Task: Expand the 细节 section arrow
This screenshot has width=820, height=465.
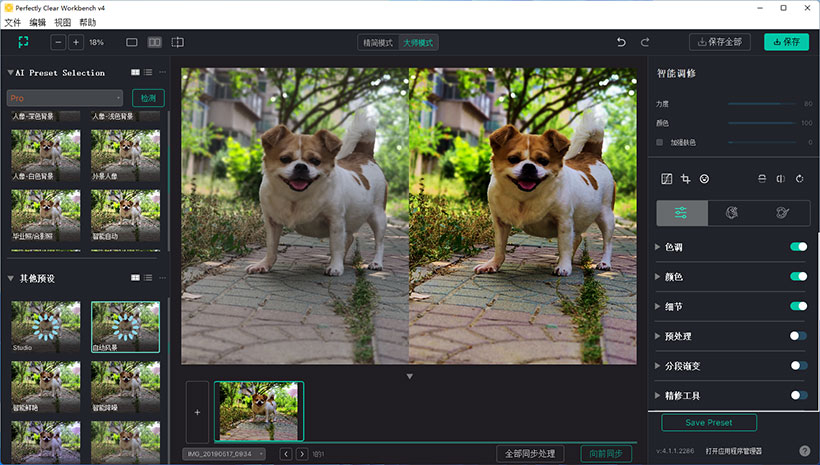Action: pos(657,306)
